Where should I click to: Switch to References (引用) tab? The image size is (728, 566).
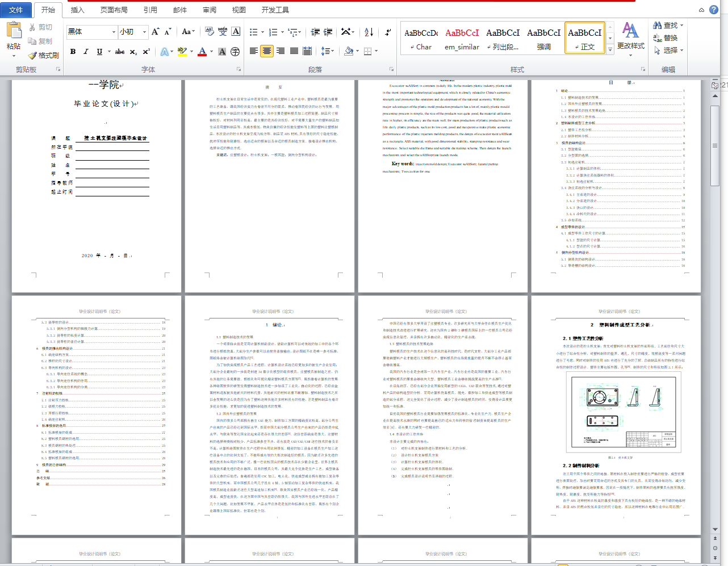click(150, 10)
